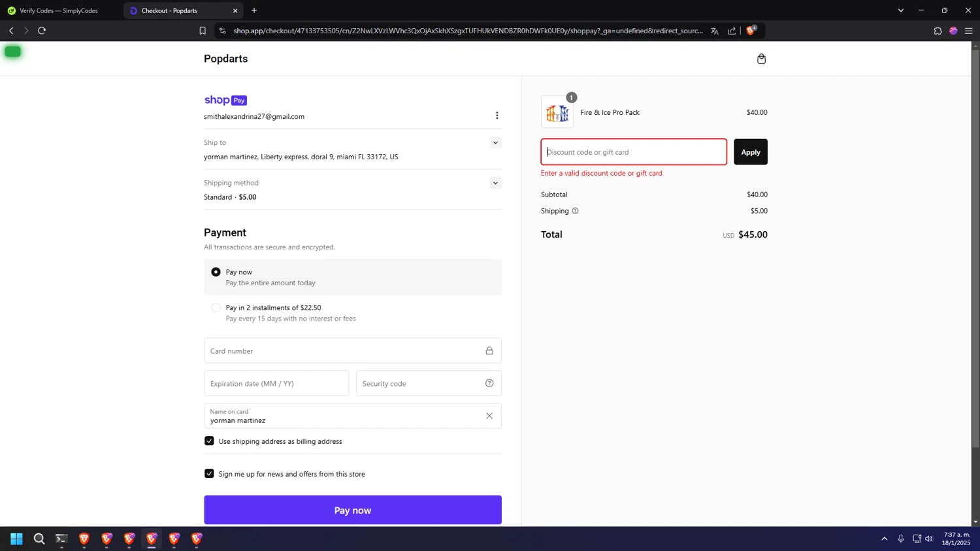980x551 pixels.
Task: Click the microphone tray icon
Action: (x=901, y=539)
